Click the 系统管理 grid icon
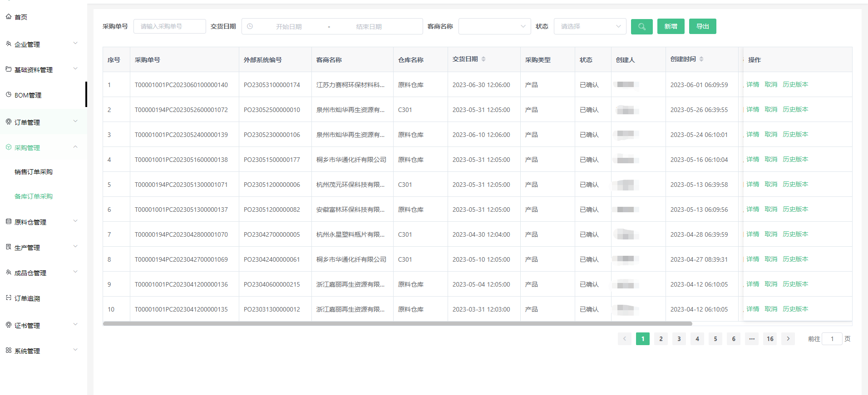 (9, 351)
